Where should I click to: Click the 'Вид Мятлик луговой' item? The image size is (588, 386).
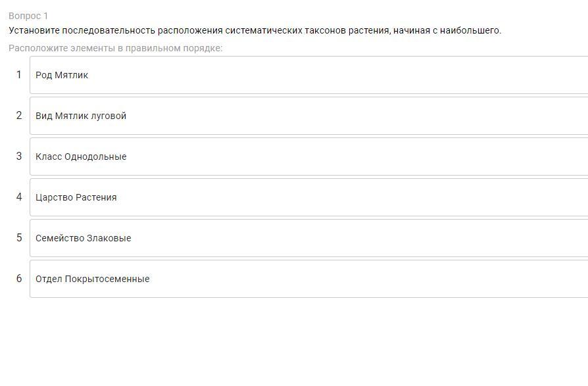point(81,116)
